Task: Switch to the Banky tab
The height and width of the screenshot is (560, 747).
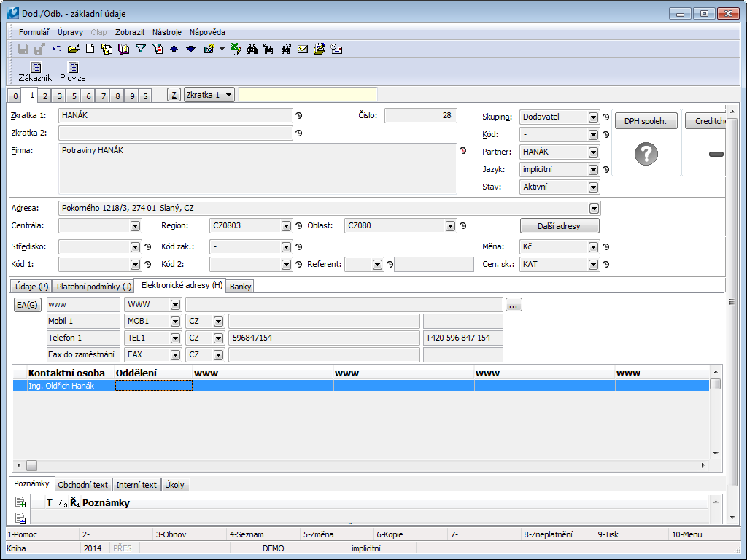Action: click(240, 287)
